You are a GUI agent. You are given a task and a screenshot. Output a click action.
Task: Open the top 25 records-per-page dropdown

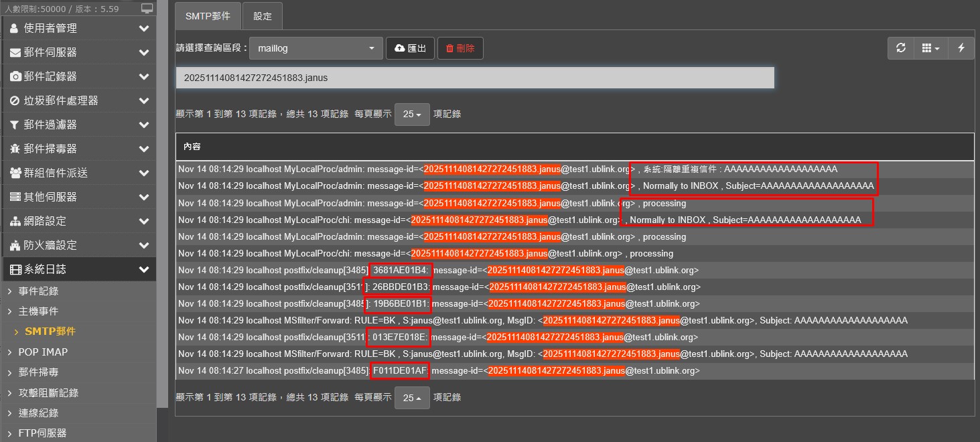point(412,115)
